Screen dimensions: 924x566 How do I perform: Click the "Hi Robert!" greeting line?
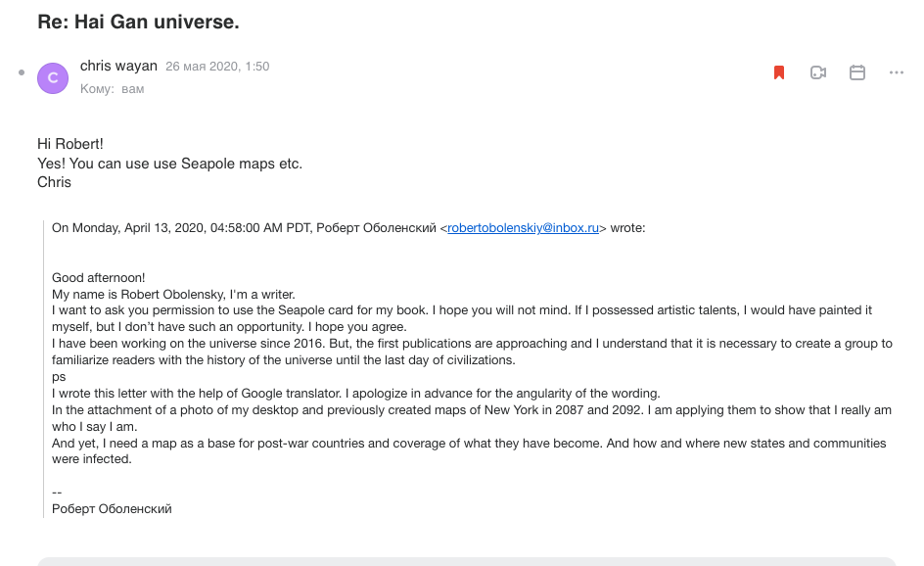coord(69,144)
